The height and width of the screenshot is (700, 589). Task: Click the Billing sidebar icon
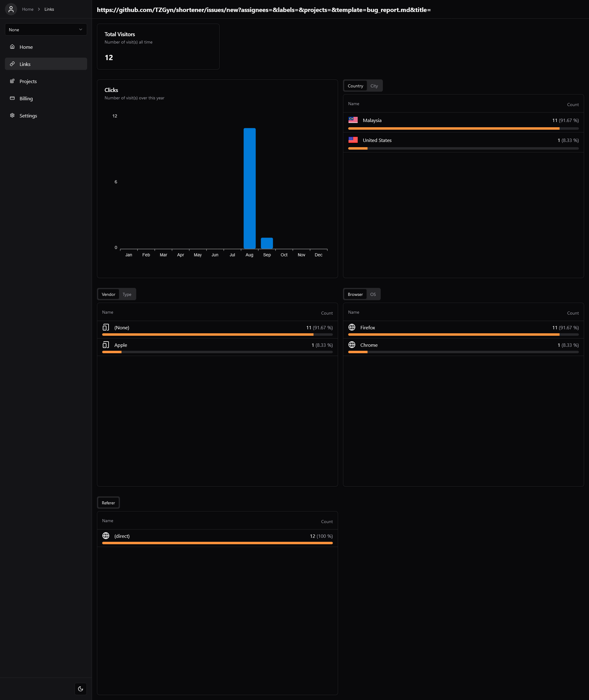tap(12, 98)
